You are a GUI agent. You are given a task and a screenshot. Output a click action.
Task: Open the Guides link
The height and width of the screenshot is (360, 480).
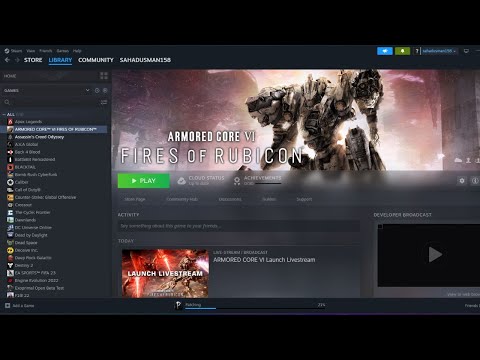coord(269,199)
